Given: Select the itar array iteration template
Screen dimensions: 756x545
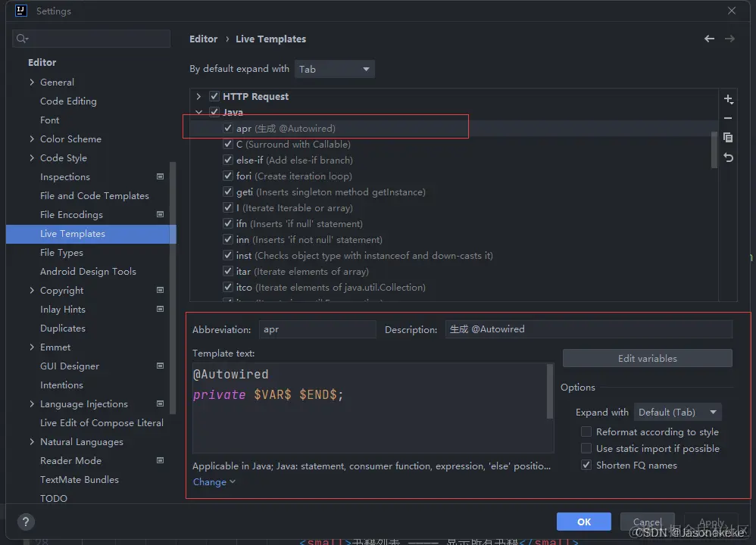Looking at the screenshot, I should [x=454, y=271].
